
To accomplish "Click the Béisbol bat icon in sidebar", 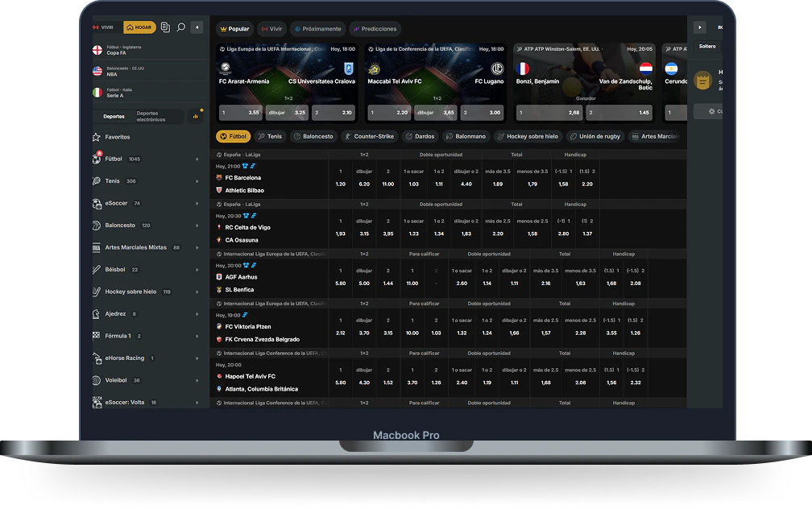I will click(x=97, y=269).
